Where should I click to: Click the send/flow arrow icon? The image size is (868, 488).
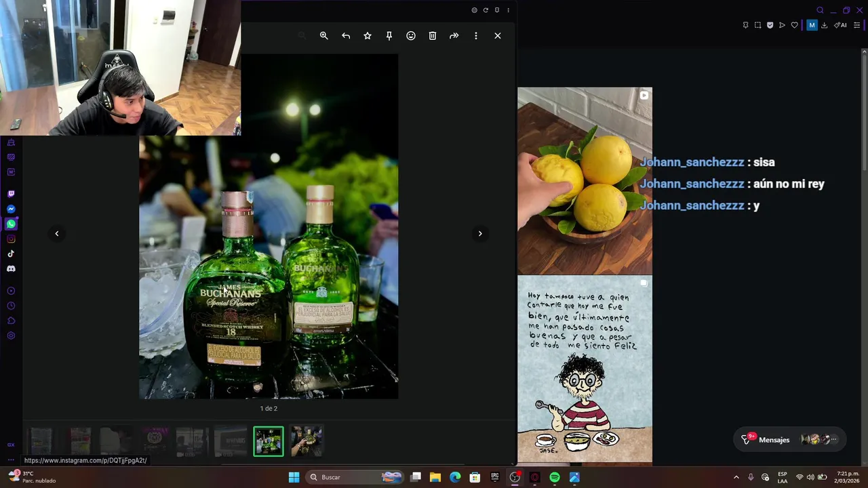point(782,25)
